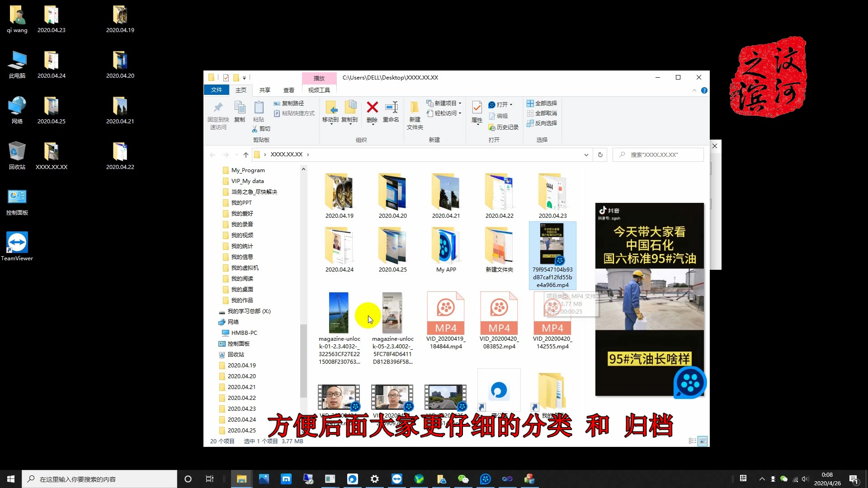Refresh the folder with the refresh icon
Viewport: 868px width, 488px height.
[600, 155]
